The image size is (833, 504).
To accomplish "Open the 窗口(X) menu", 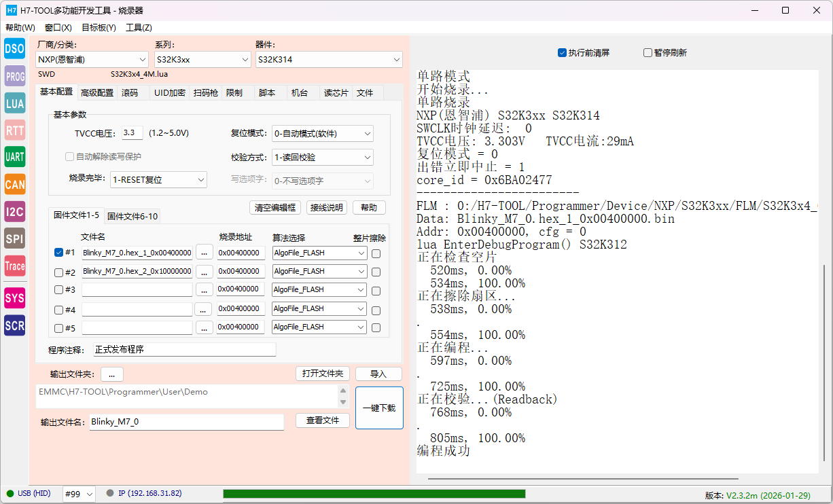I will 58,28.
